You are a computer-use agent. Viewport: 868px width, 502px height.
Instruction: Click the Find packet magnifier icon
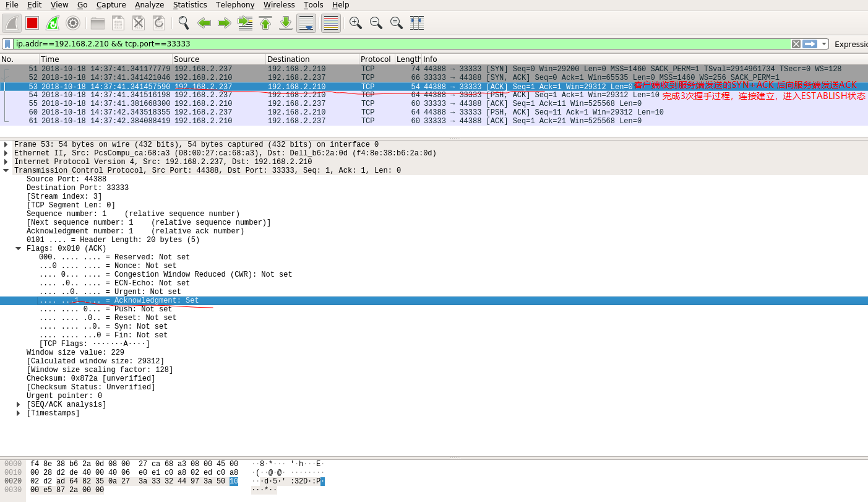[x=183, y=23]
